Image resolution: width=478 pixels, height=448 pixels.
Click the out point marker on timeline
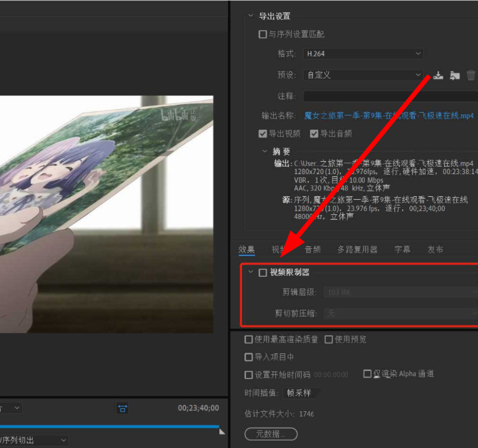(x=222, y=431)
